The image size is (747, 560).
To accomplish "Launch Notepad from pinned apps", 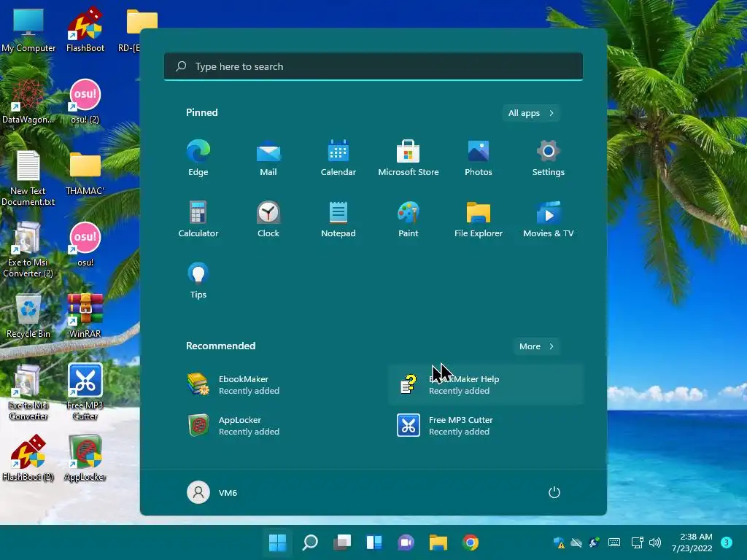I will tap(338, 219).
